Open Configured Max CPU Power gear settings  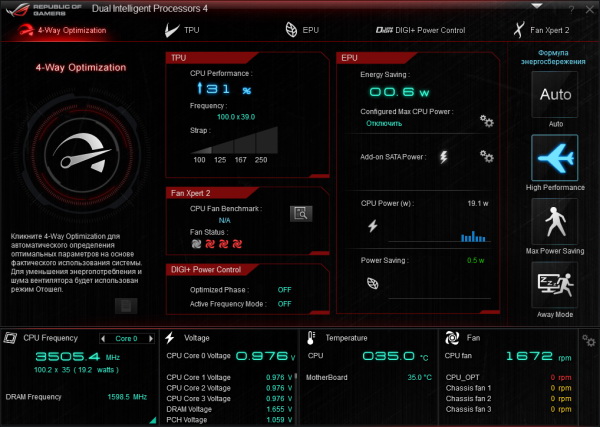(487, 121)
